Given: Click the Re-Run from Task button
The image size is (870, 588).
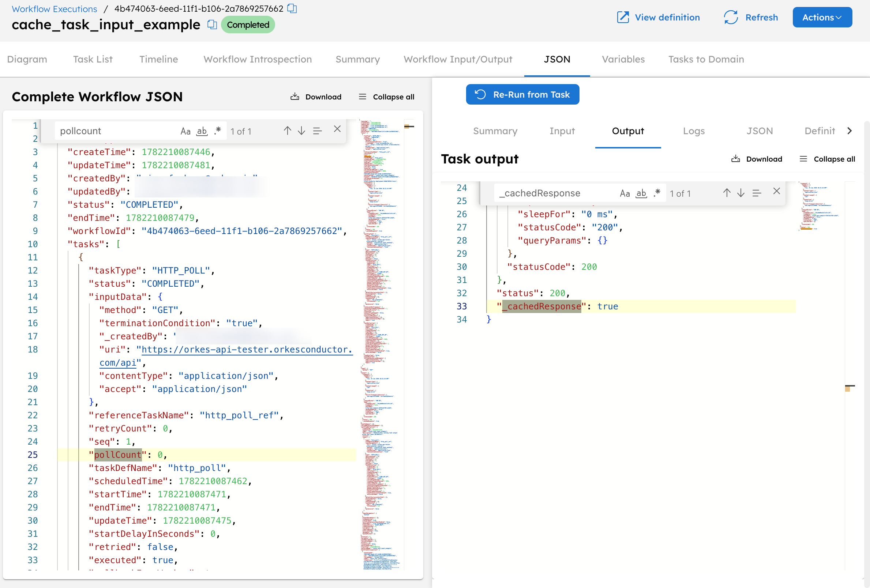Looking at the screenshot, I should [x=522, y=94].
